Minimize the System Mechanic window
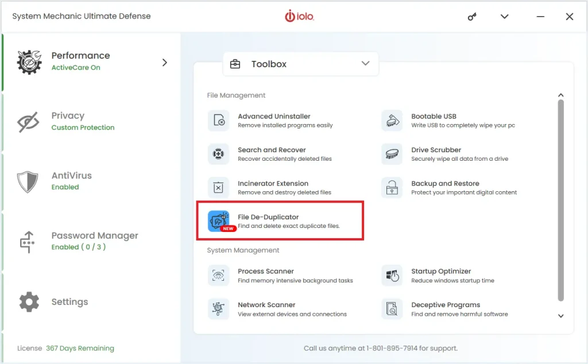This screenshot has width=588, height=364. [540, 17]
